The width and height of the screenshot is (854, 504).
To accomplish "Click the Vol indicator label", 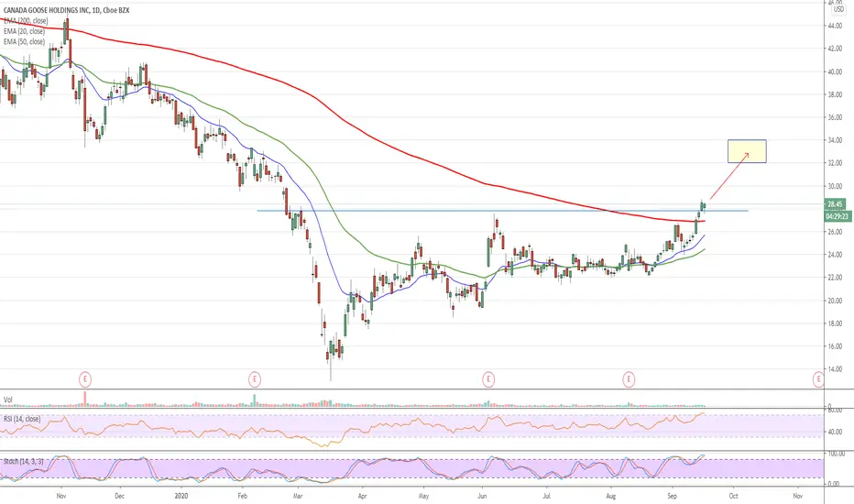I will pyautogui.click(x=8, y=400).
